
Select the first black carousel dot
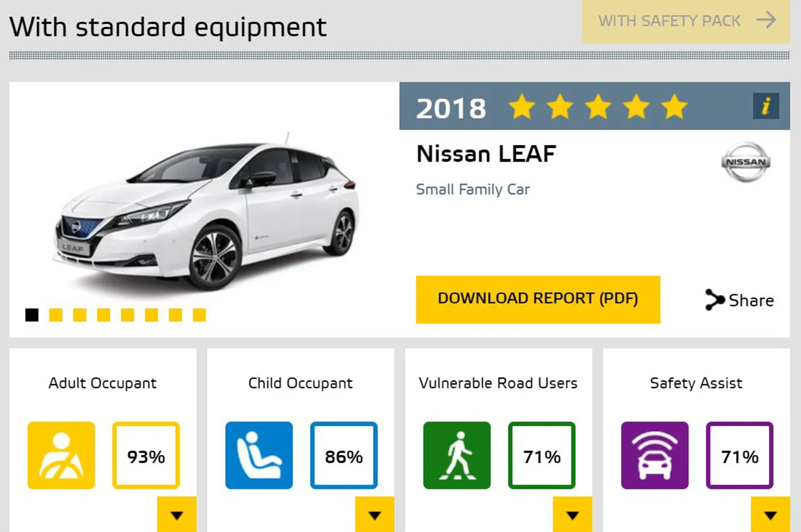coord(32,315)
